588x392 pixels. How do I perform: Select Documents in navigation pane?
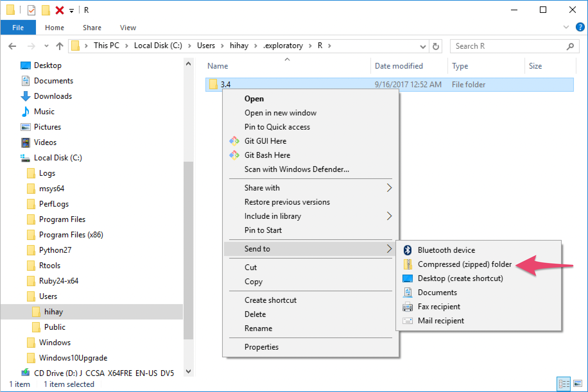pos(53,81)
